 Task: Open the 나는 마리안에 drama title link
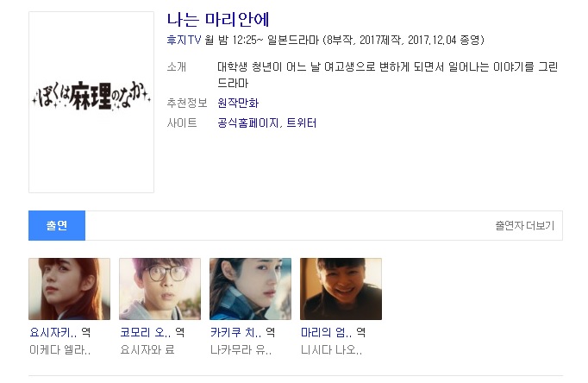point(218,20)
